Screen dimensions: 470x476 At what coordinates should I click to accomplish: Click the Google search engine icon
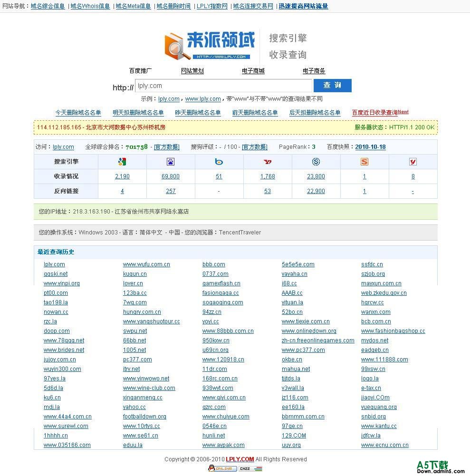point(122,162)
